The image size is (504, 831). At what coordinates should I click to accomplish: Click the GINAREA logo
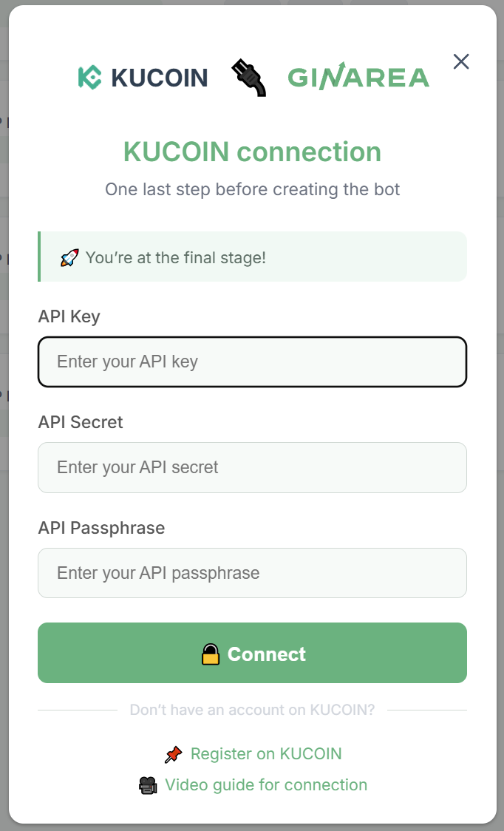click(358, 77)
